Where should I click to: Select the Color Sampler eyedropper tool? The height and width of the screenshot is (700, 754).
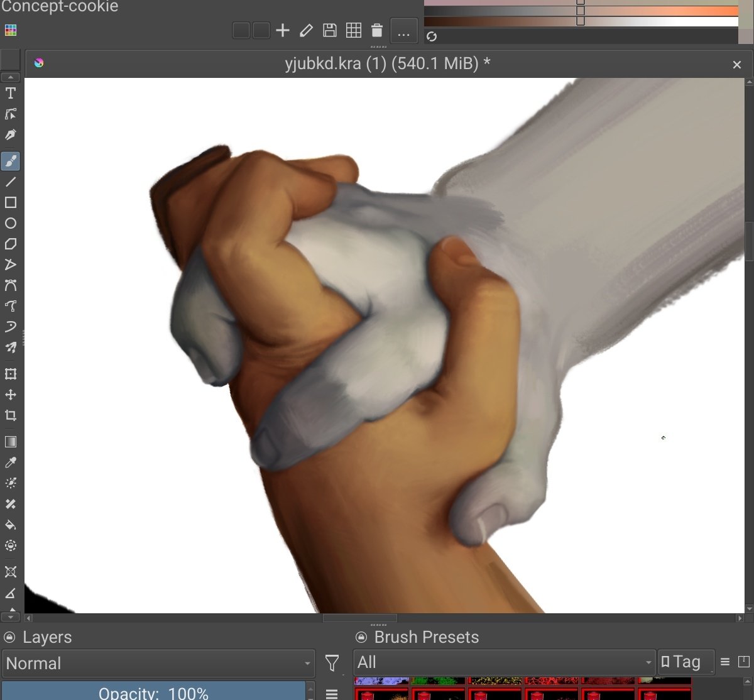11,462
